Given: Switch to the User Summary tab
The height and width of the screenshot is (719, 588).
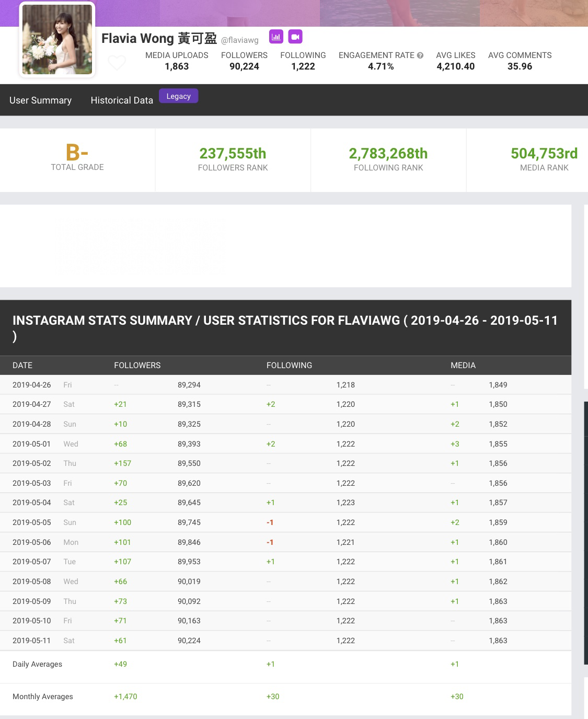Looking at the screenshot, I should click(x=40, y=100).
